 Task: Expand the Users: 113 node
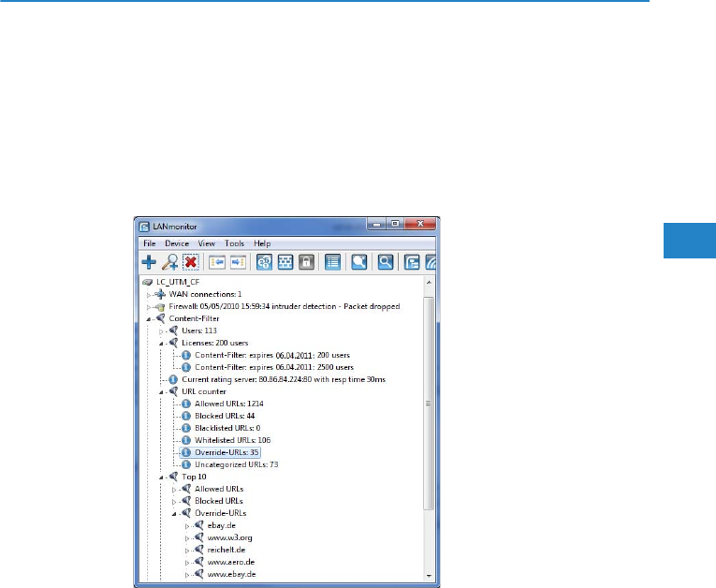pyautogui.click(x=161, y=331)
